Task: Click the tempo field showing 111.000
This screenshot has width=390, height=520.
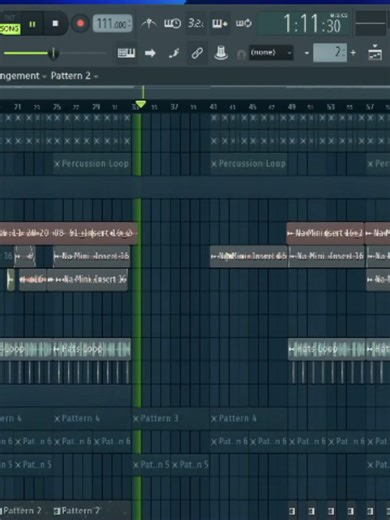Action: 113,24
